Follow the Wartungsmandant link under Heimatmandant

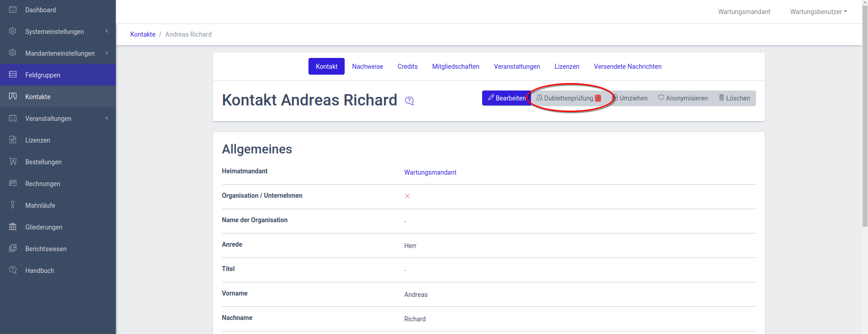click(430, 172)
